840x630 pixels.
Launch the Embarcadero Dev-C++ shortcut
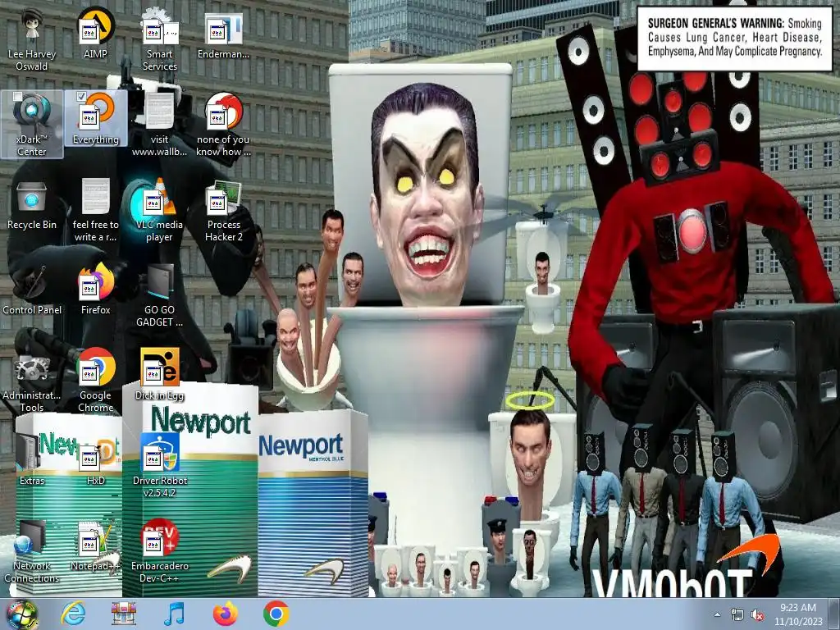tap(160, 552)
